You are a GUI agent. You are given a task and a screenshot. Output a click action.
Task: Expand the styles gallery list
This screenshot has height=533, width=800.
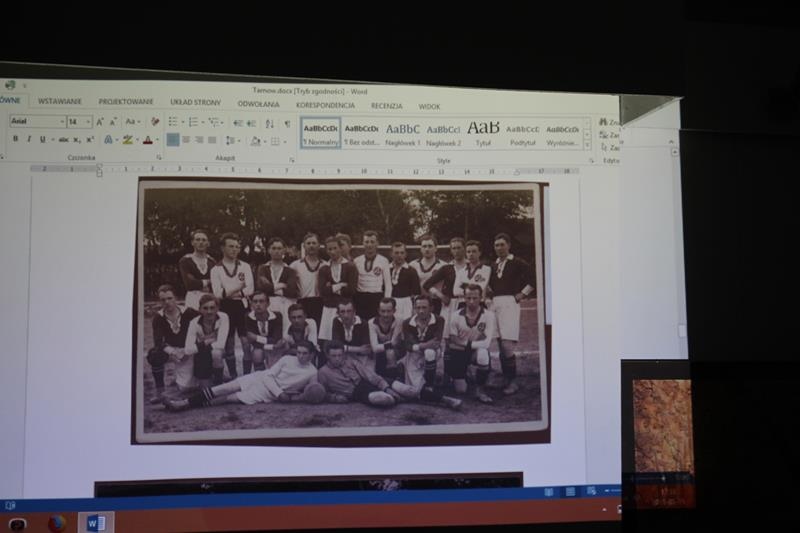click(587, 145)
